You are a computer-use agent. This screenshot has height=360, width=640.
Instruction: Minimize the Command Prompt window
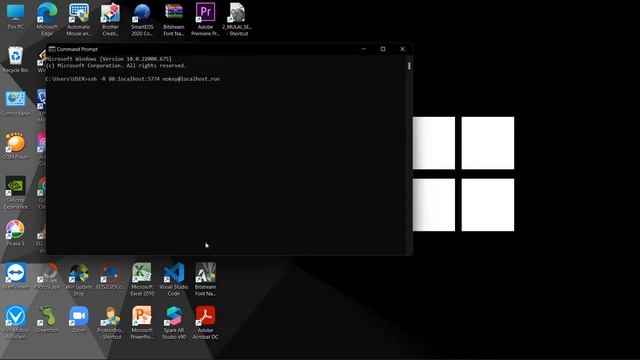pyautogui.click(x=364, y=49)
